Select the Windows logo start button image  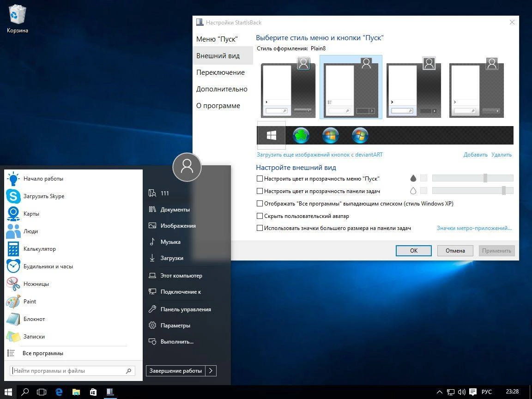272,135
